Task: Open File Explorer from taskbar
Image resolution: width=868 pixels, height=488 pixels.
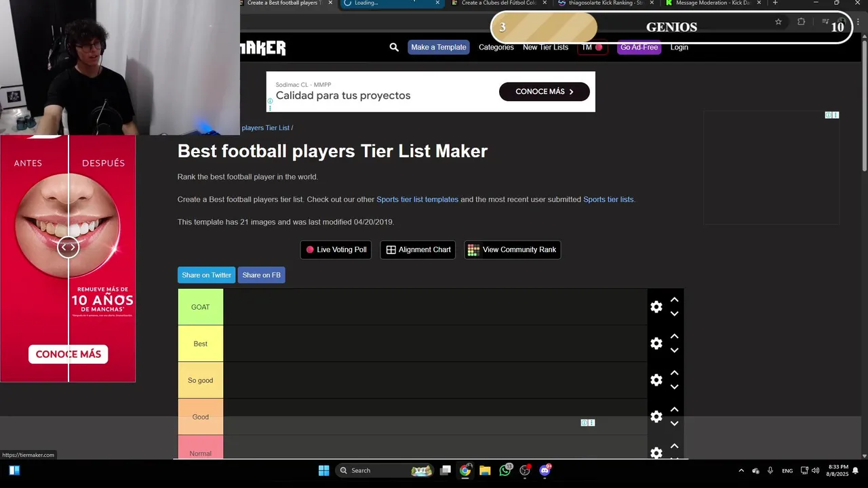Action: click(485, 470)
